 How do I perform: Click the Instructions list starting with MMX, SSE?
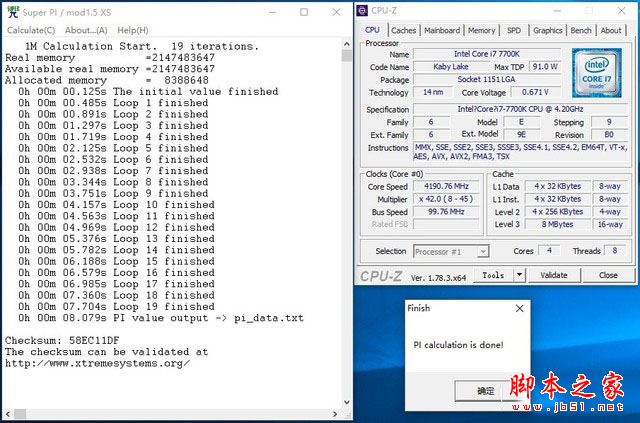coord(520,151)
